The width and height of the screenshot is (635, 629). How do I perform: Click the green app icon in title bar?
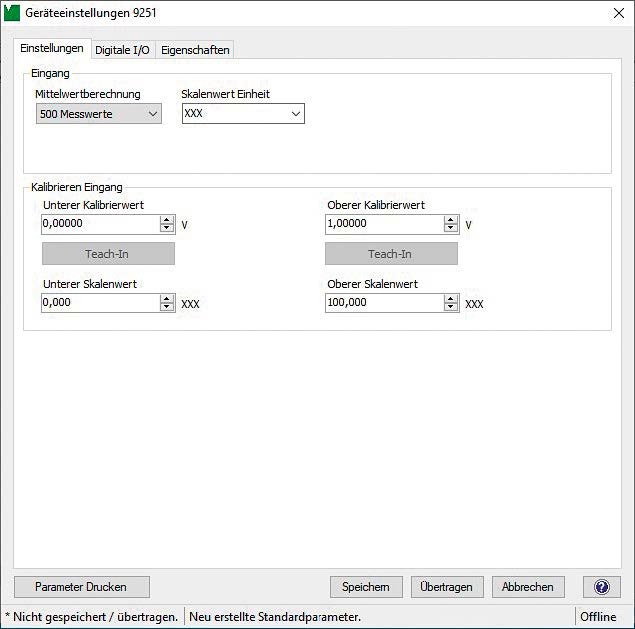pyautogui.click(x=13, y=13)
